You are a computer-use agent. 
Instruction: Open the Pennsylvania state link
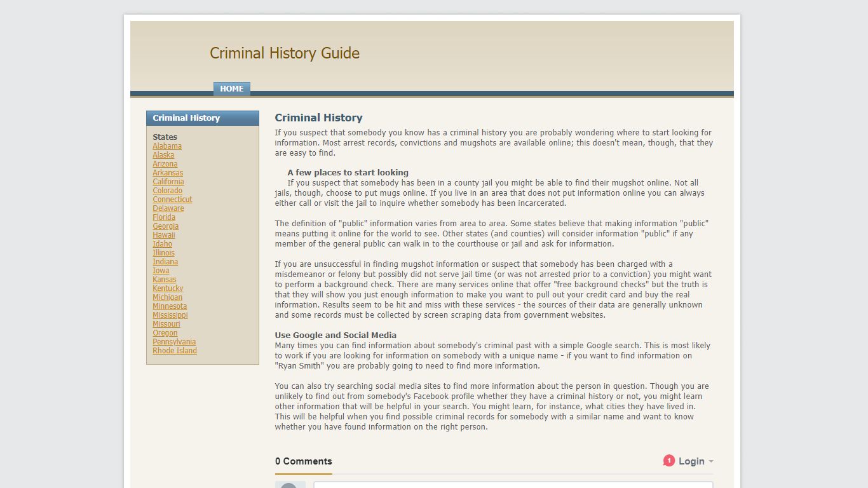click(x=174, y=342)
